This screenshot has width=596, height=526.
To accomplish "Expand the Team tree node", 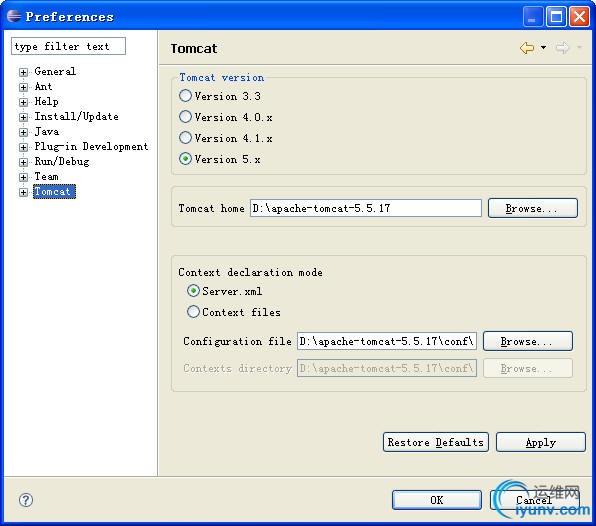I will pyautogui.click(x=24, y=177).
